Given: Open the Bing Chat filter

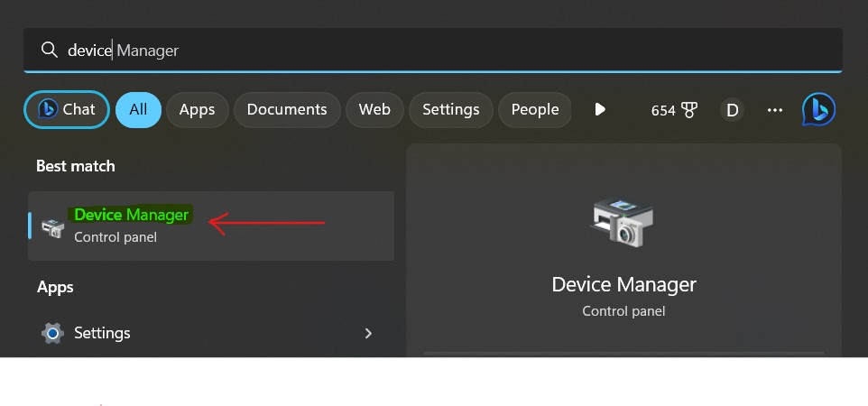Looking at the screenshot, I should coord(67,110).
